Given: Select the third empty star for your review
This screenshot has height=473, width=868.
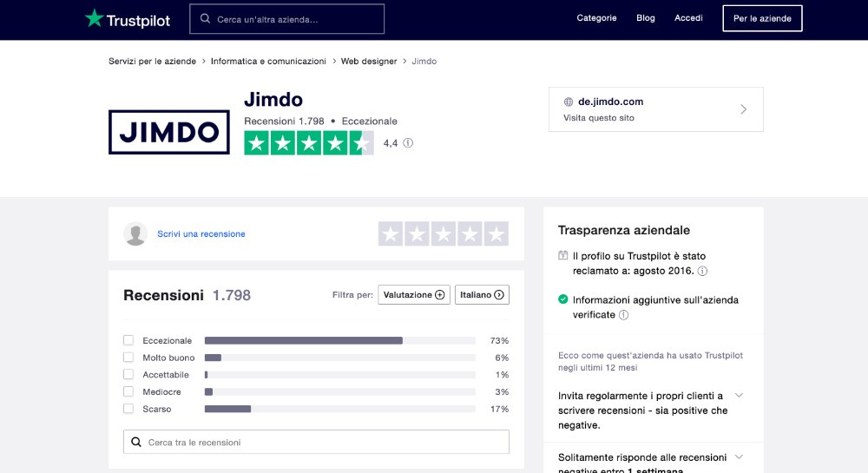Looking at the screenshot, I should tap(444, 234).
